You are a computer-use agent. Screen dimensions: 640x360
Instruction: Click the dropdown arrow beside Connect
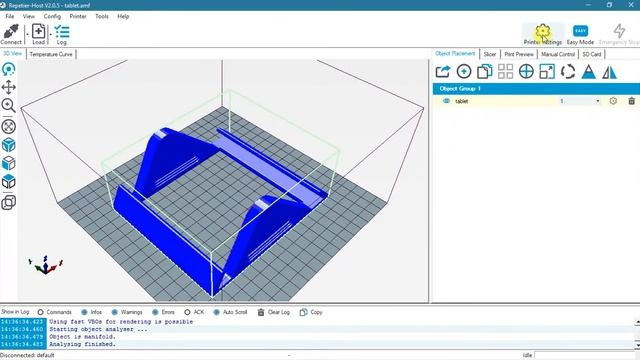[x=27, y=34]
